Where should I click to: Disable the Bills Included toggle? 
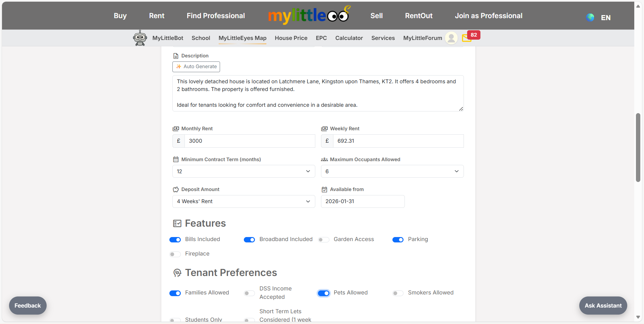point(175,240)
